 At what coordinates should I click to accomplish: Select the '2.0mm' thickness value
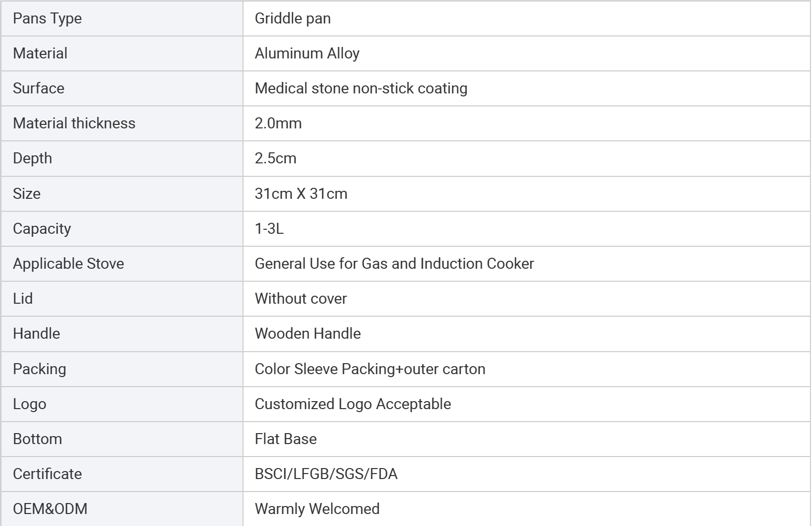pos(278,123)
